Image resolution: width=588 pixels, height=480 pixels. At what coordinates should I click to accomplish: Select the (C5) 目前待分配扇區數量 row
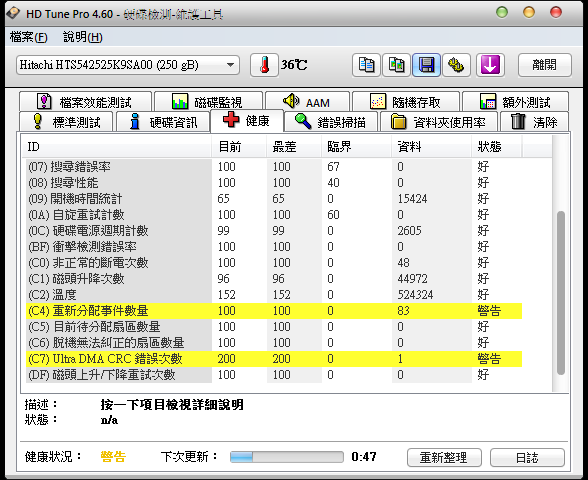tap(274, 327)
